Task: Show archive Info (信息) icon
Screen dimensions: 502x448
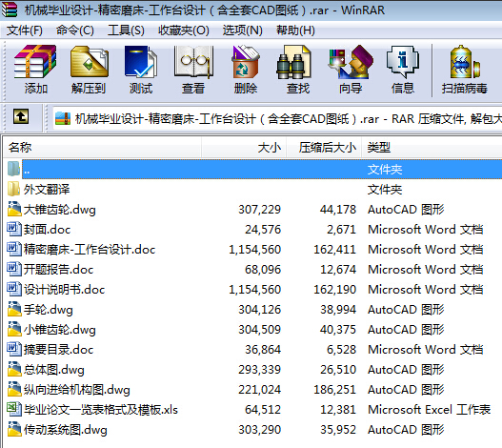Action: [x=403, y=62]
